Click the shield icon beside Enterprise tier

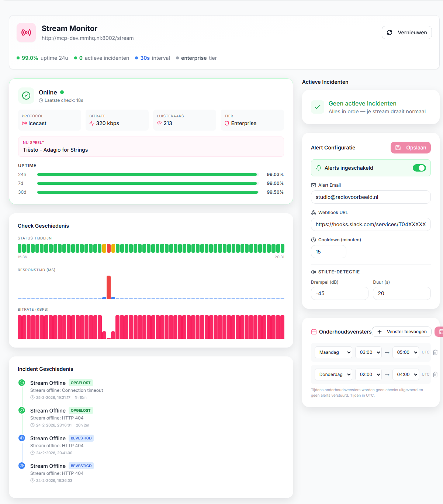227,123
